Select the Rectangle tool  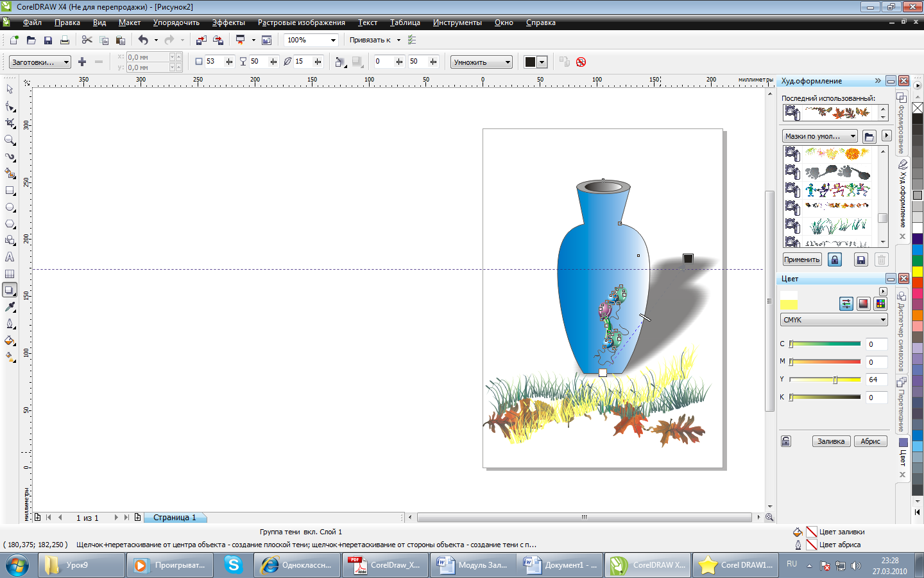point(10,191)
